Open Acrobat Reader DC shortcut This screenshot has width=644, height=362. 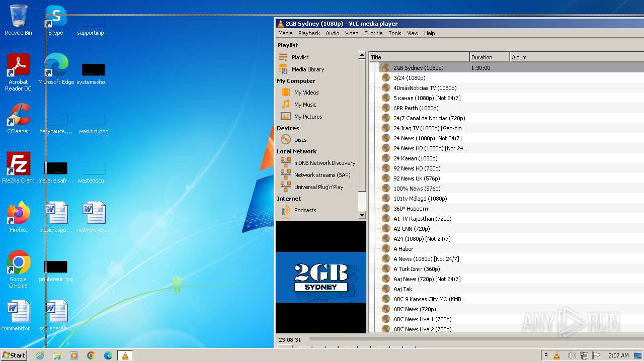(x=18, y=72)
